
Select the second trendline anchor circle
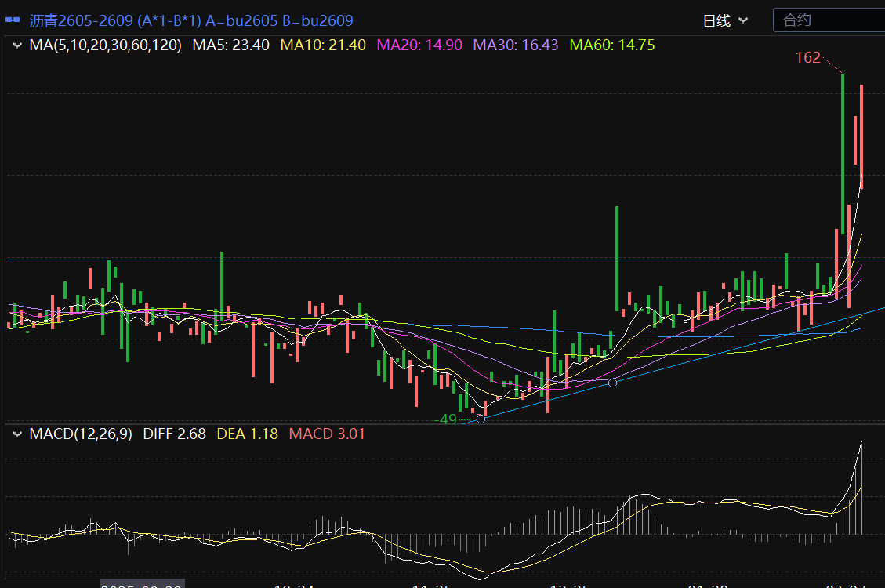click(612, 383)
